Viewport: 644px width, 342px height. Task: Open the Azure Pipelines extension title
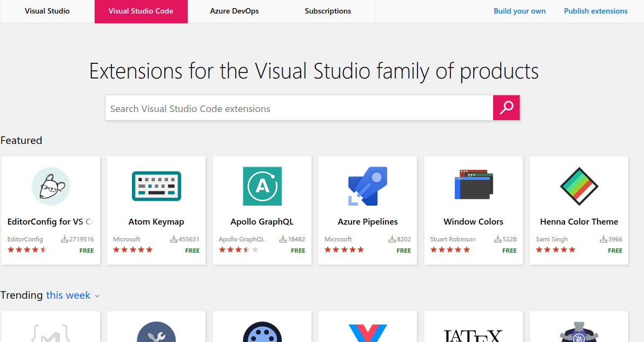point(368,221)
